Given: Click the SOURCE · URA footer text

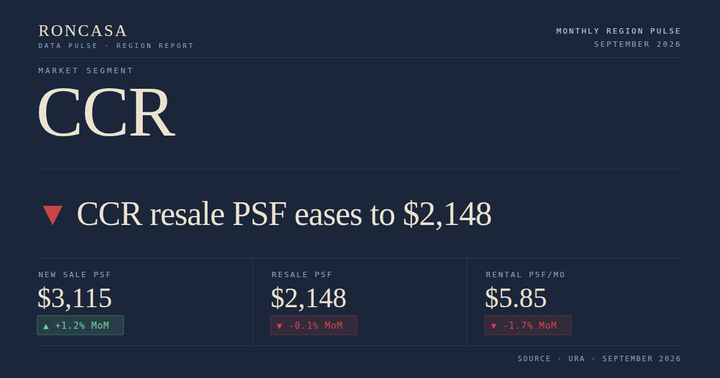Looking at the screenshot, I should click(551, 358).
